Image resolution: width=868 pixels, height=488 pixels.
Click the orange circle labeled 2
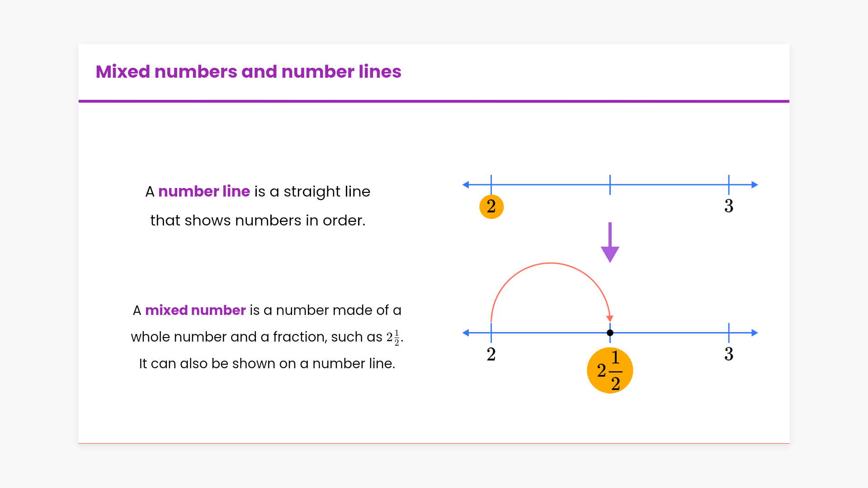pos(491,206)
